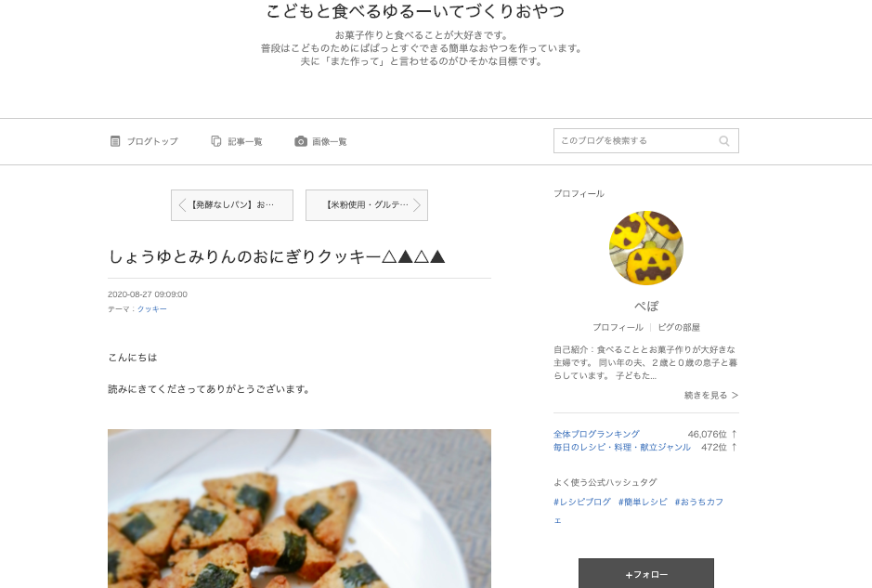Click the left chevron for previous post
Viewport: 872px width, 588px height.
click(x=182, y=205)
